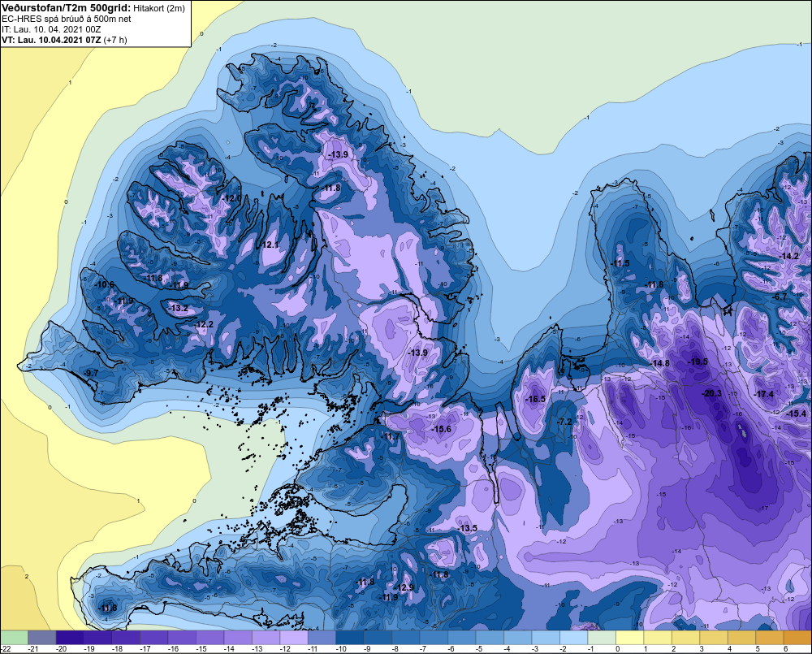Select legend swatch between 5 and 6
Image resolution: width=812 pixels, height=654 pixels.
[x=769, y=638]
